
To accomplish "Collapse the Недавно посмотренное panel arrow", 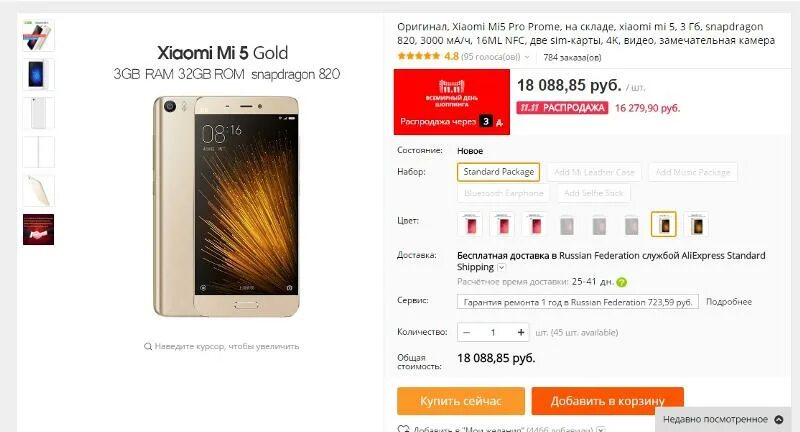I will tap(779, 419).
